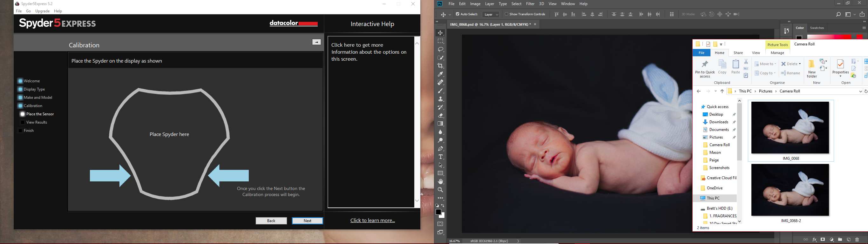Select the Eraser tool
The height and width of the screenshot is (244, 868).
(x=440, y=116)
